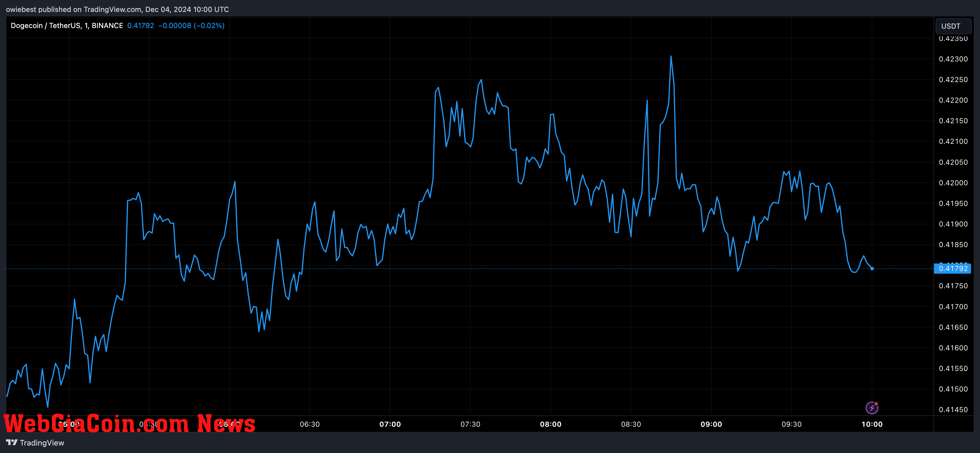Click the last-price dot on the line

point(871,268)
